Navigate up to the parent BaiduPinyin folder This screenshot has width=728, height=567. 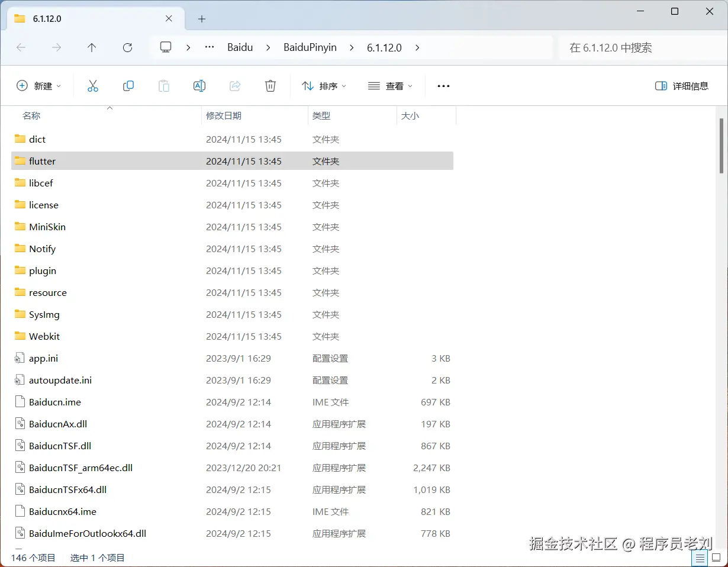tap(92, 47)
